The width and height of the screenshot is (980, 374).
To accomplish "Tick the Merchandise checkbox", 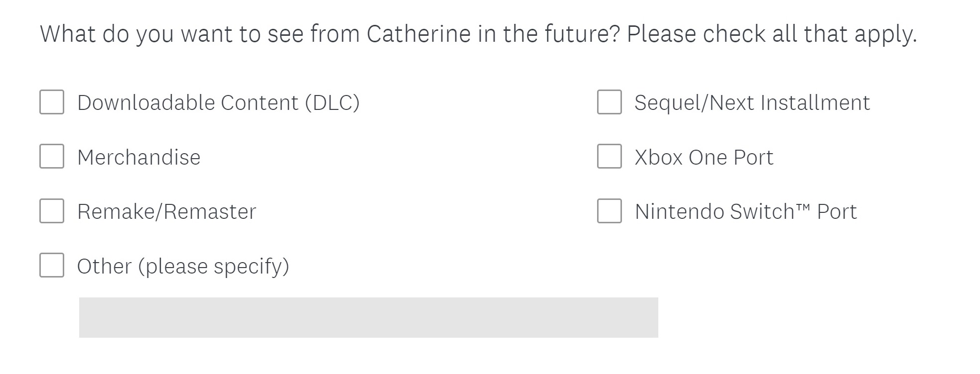I will coord(52,157).
